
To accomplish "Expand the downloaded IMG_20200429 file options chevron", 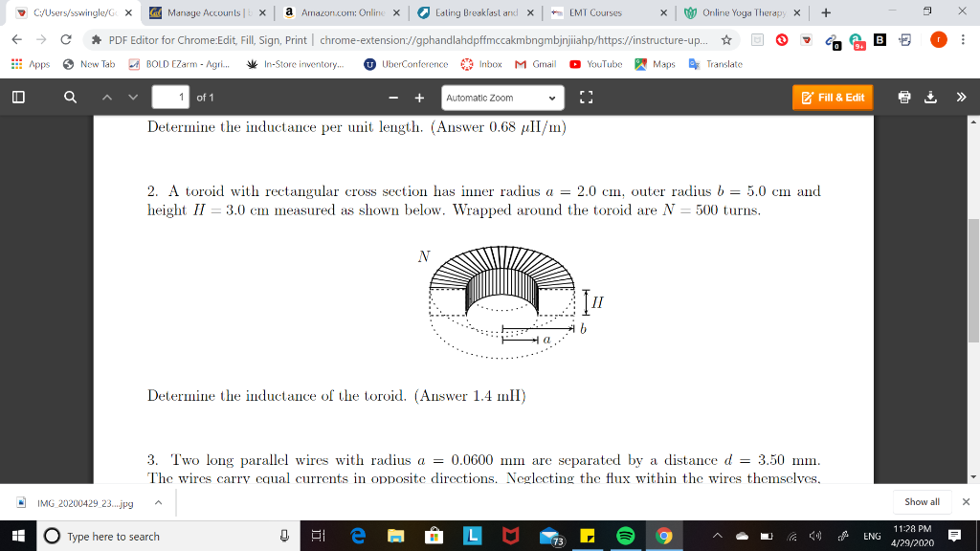I will [159, 501].
